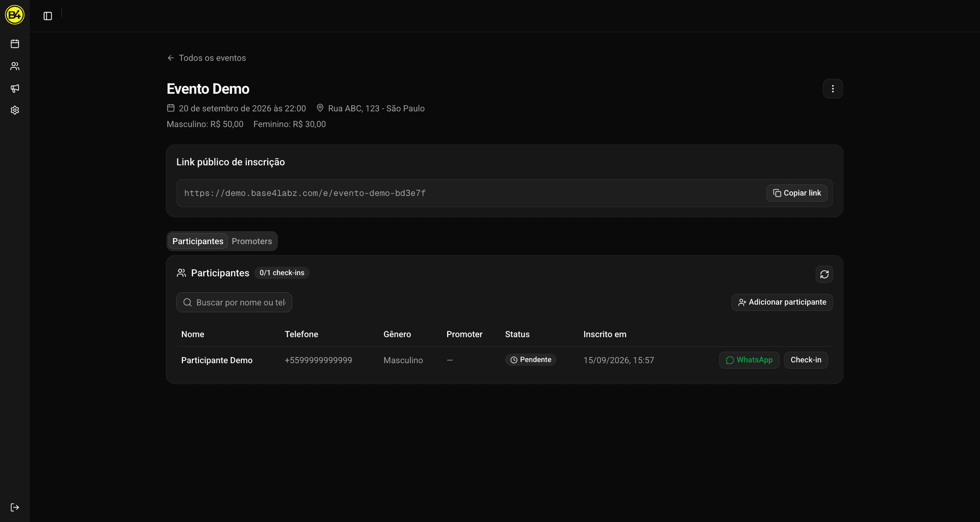Viewport: 980px width, 522px height.
Task: Click the Masculino: R$ 50,00 price
Action: pos(205,124)
